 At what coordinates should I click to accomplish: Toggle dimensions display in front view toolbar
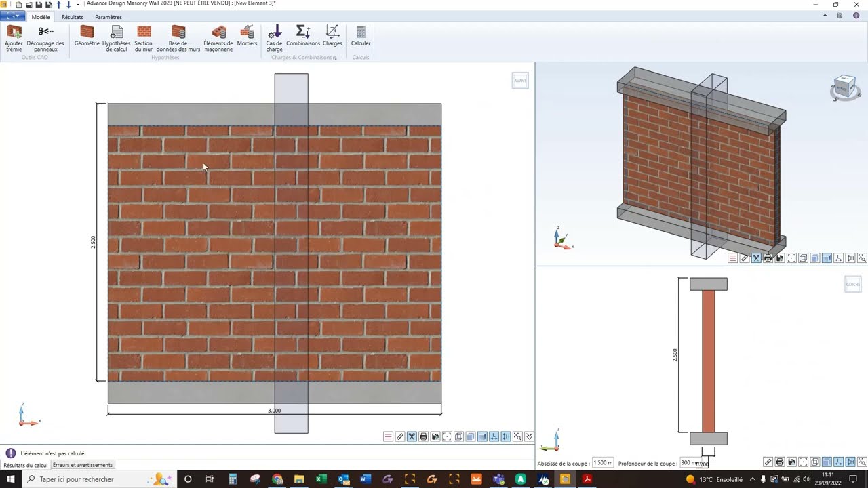[x=506, y=436]
